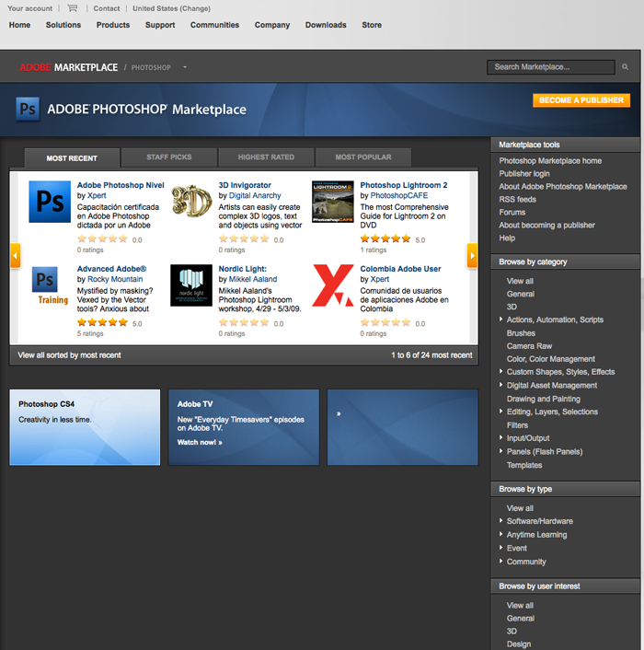
Task: Open the Ps Training icon
Action: tap(50, 285)
